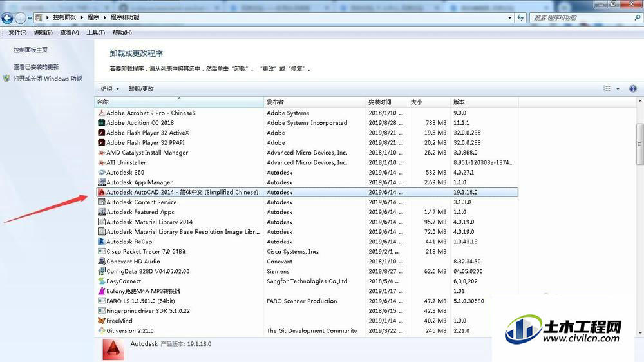Open the 帮助(H) menu
This screenshot has width=644, height=362.
[122, 32]
